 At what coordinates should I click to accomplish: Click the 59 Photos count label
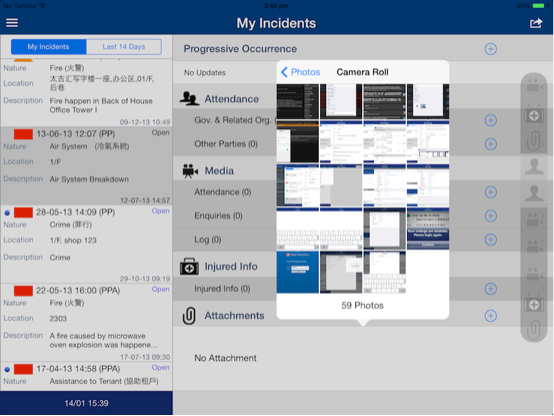point(363,305)
